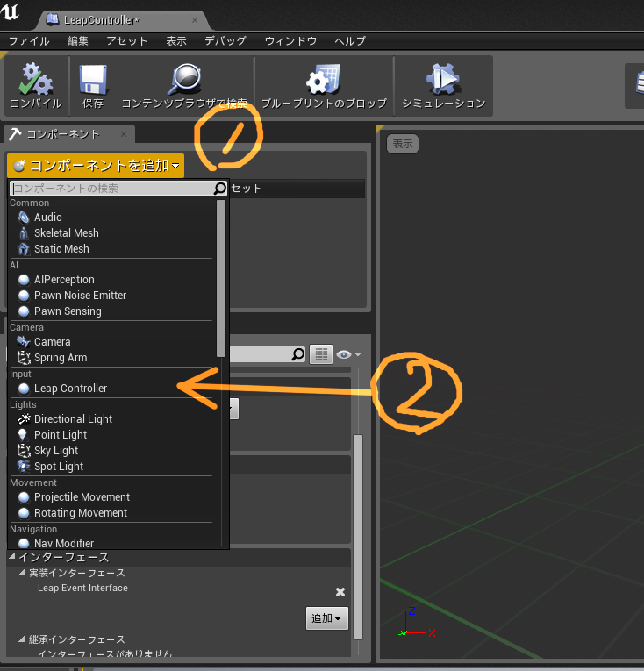The width and height of the screenshot is (644, 671).
Task: Open the ヘルプ menu
Action: pos(350,41)
